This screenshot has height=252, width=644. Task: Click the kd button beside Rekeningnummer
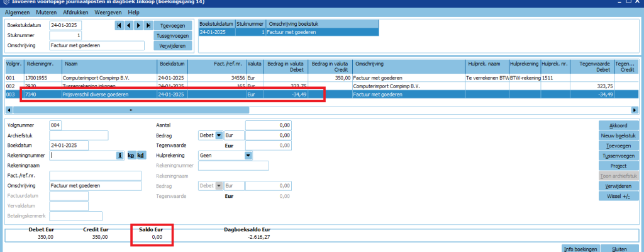[x=141, y=155]
